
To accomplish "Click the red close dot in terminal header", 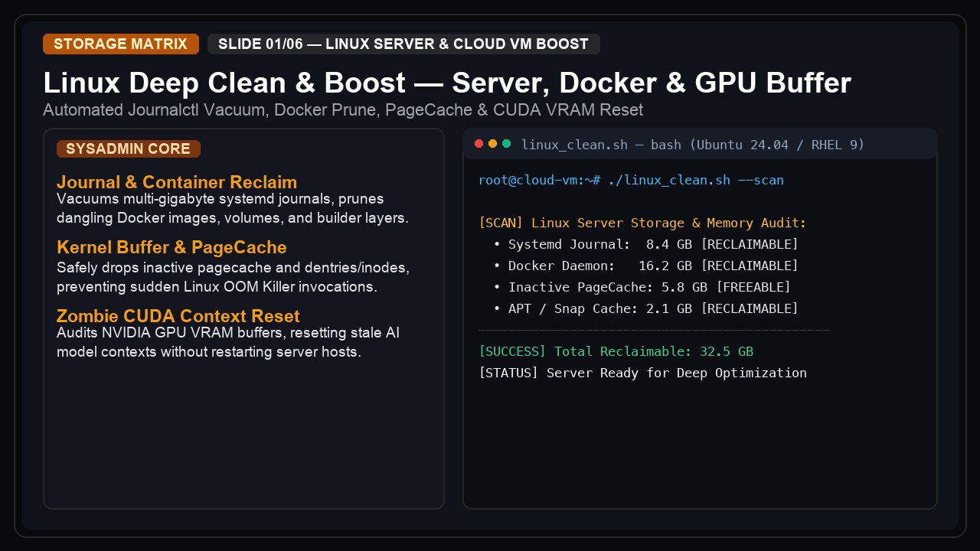I will pos(479,144).
